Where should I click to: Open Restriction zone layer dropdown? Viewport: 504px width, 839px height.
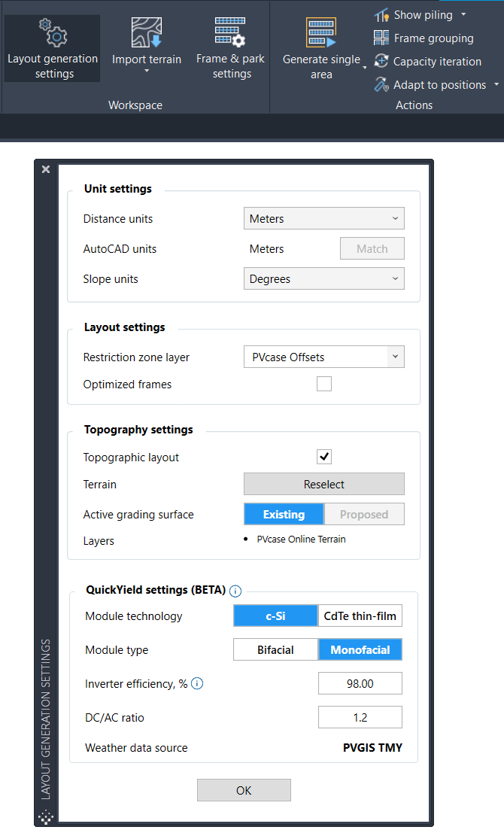(323, 357)
